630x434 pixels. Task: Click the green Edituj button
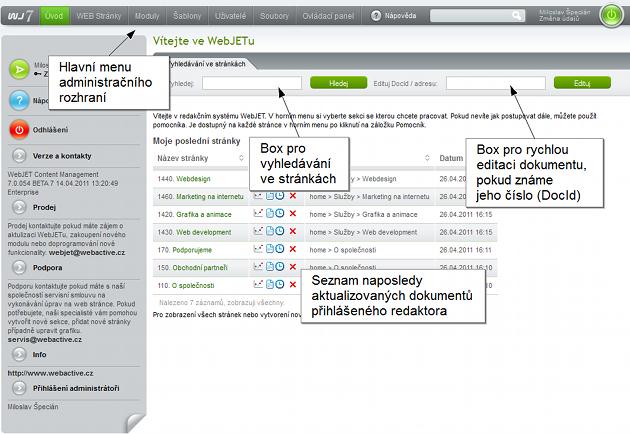(582, 83)
